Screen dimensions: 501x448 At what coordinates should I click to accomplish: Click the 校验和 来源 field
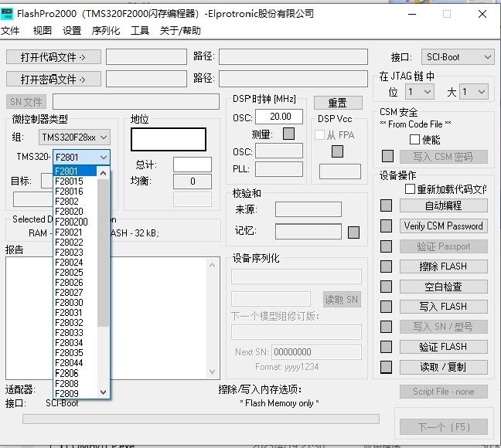[x=308, y=209]
